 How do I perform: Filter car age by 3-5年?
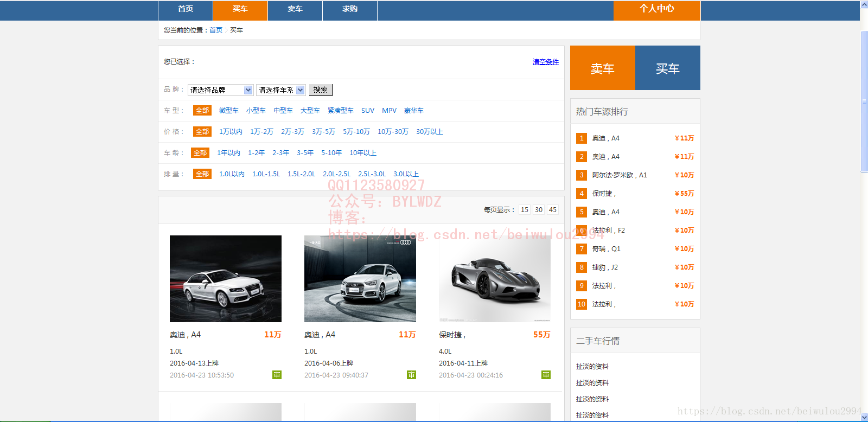coord(305,153)
